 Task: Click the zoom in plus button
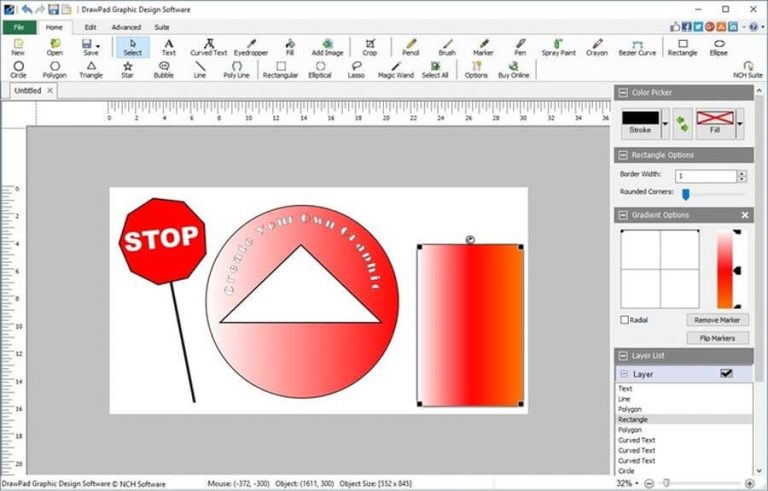tap(749, 484)
